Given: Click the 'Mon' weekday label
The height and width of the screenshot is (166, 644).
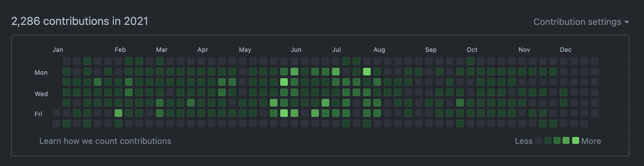Looking at the screenshot, I should (41, 73).
